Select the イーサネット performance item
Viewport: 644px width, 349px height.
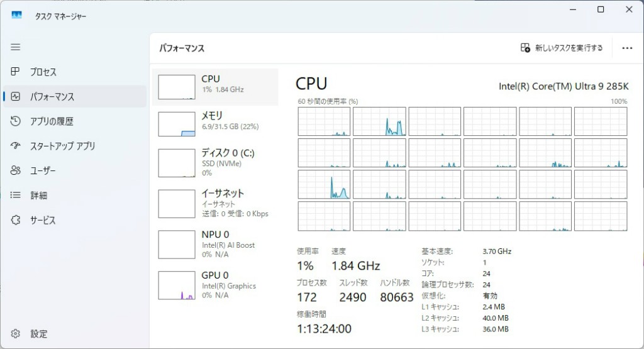(215, 204)
